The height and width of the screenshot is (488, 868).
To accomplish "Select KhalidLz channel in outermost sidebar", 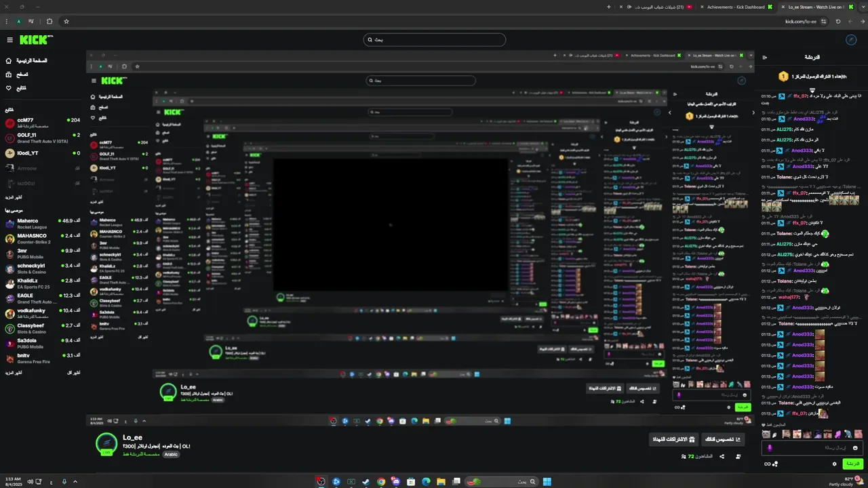I will pos(42,283).
